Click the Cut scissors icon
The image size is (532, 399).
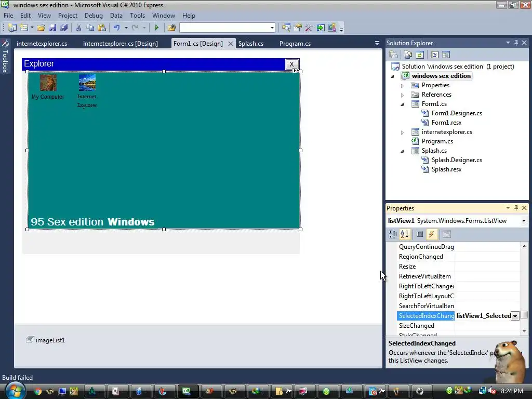tap(78, 28)
